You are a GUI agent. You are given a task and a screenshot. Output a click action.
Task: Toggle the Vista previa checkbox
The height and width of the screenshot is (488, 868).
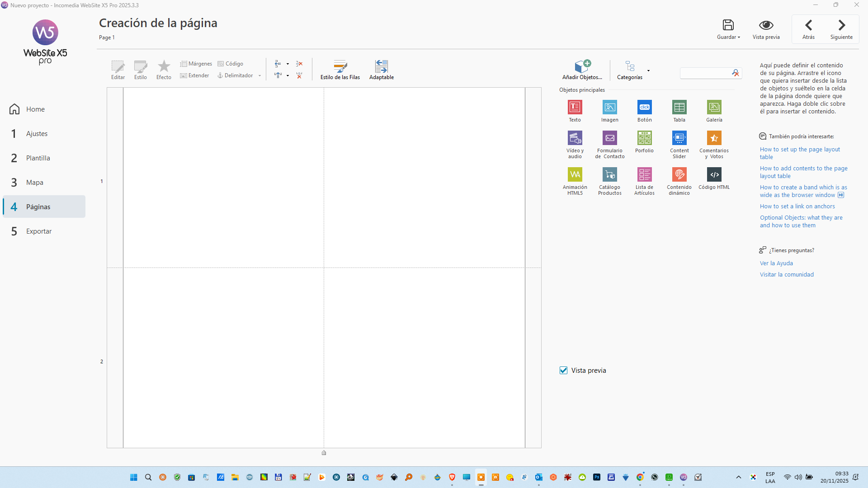coord(563,370)
